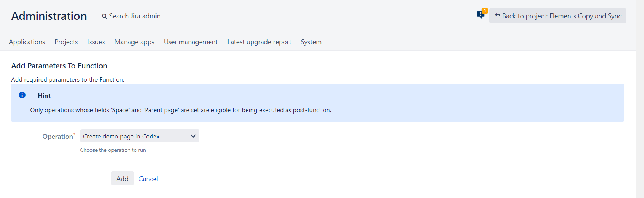This screenshot has width=644, height=198.
Task: Click the magnifier search icon
Action: click(x=104, y=16)
